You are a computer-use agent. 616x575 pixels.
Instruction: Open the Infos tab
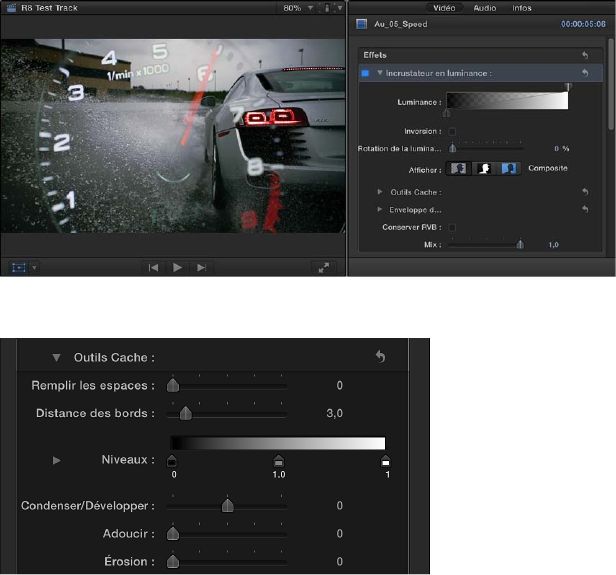[522, 8]
